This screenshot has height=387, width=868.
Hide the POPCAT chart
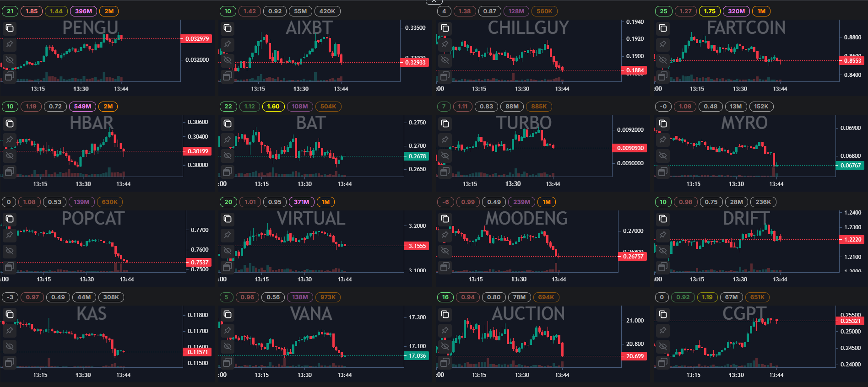10,251
